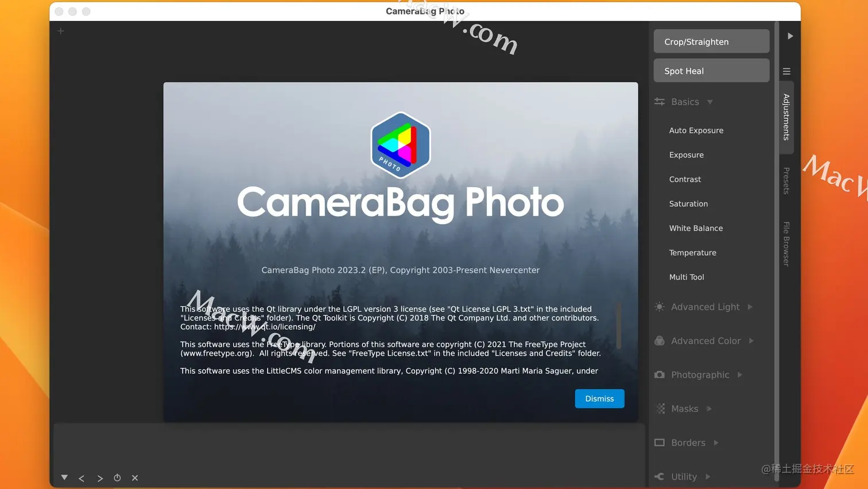Click the CameraBag Photo hexagon logo
Image resolution: width=868 pixels, height=489 pixels.
[401, 145]
